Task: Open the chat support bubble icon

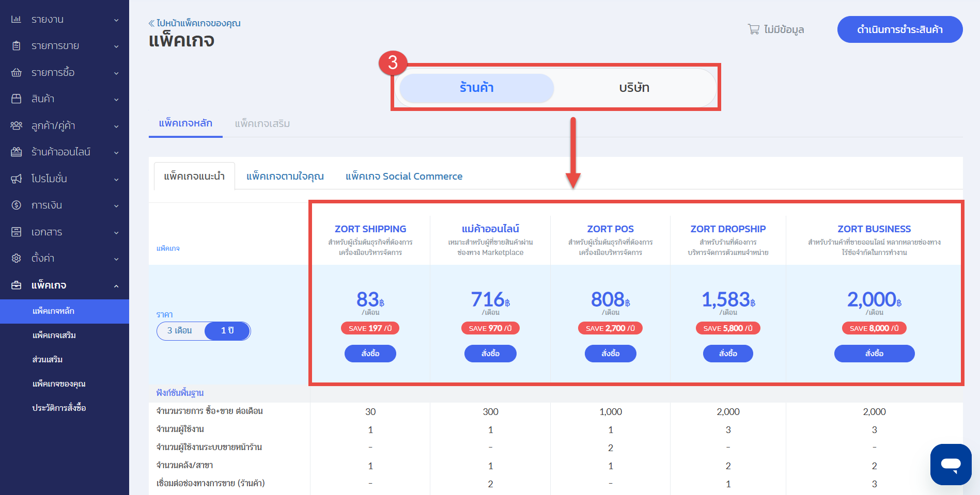Action: (x=951, y=464)
